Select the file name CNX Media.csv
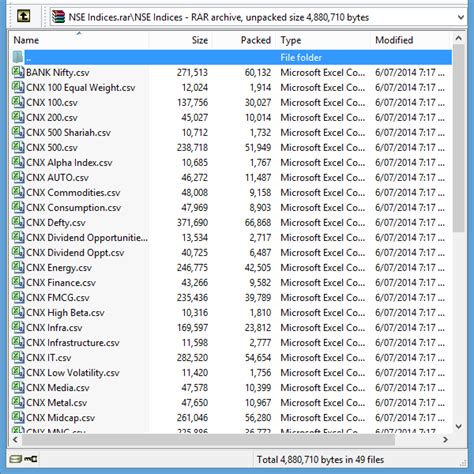Screen dimensions: 474x474 (58, 388)
